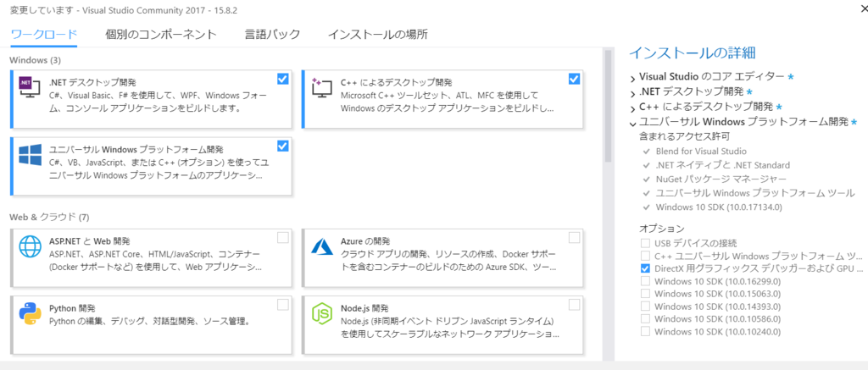
Task: Click the Python 開発 card title
Action: 71,308
